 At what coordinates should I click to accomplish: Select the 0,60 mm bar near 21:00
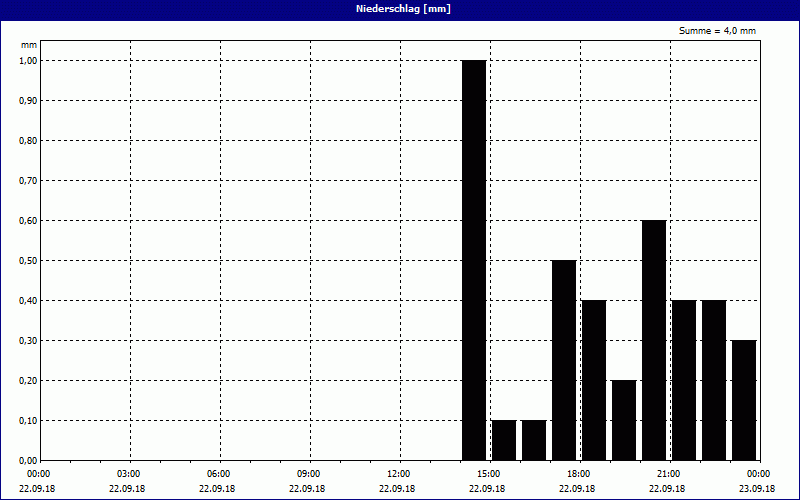(x=654, y=340)
